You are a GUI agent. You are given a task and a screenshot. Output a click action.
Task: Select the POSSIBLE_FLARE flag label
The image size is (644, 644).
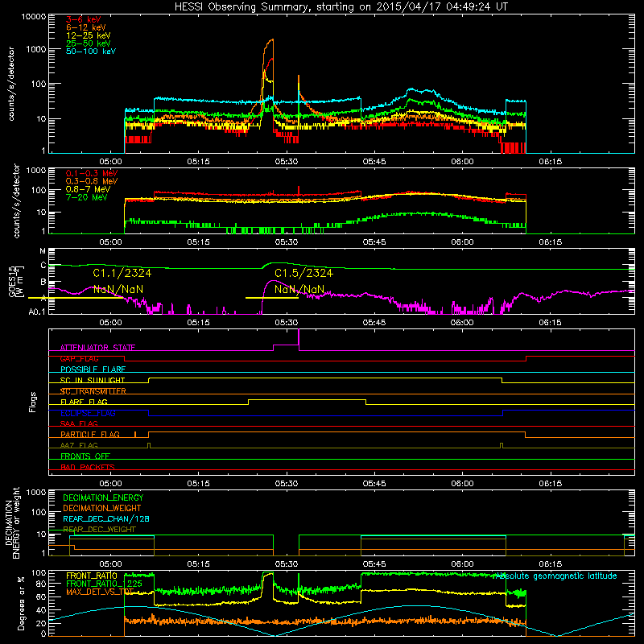tap(93, 369)
